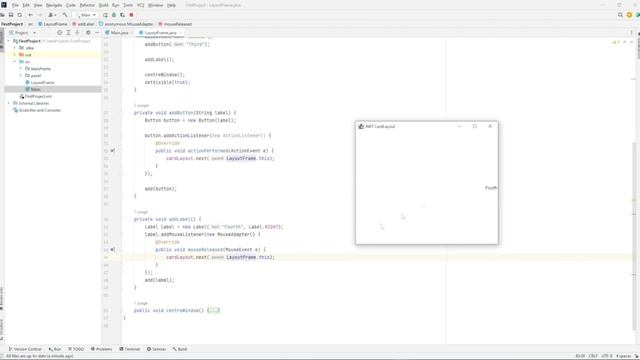640x360 pixels.
Task: Click Expand All icon in Project panel
Action: pos(68,33)
